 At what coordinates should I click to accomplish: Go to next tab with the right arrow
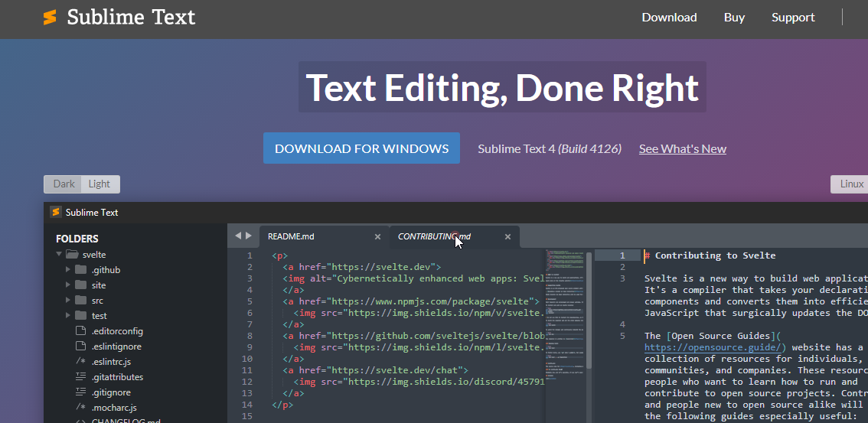pyautogui.click(x=249, y=236)
